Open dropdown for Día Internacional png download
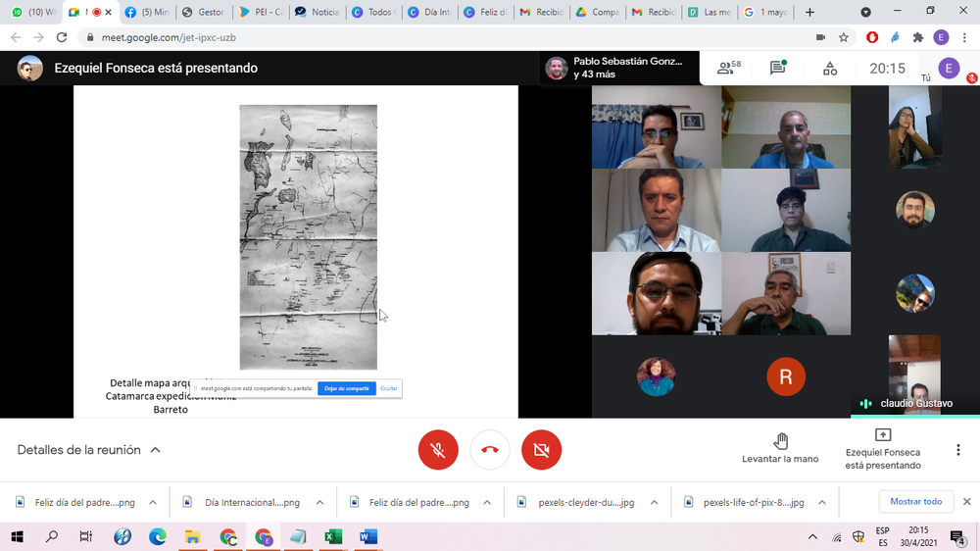980x551 pixels. tap(319, 502)
